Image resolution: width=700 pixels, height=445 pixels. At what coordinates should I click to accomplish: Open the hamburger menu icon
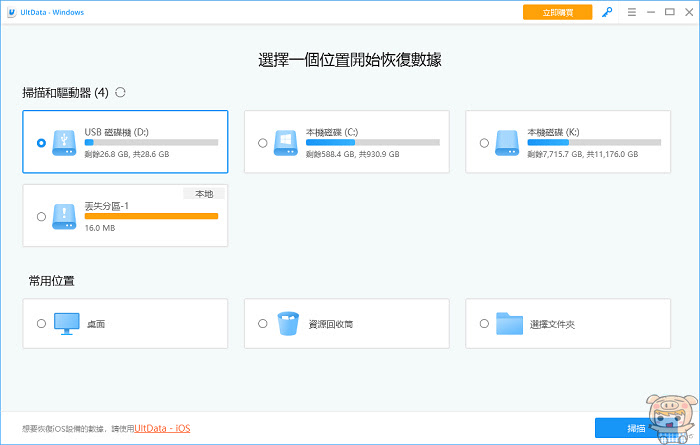click(632, 12)
